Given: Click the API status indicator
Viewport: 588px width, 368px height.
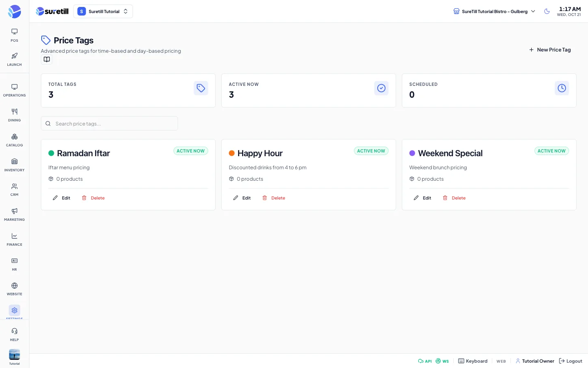Looking at the screenshot, I should coord(425,361).
